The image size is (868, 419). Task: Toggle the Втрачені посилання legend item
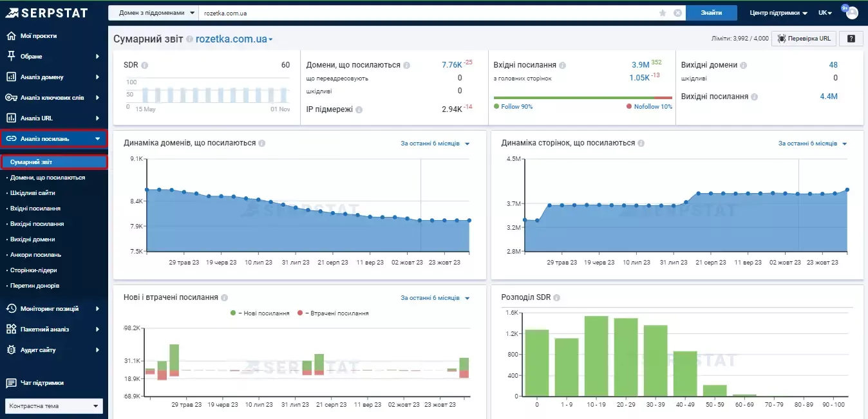[333, 313]
